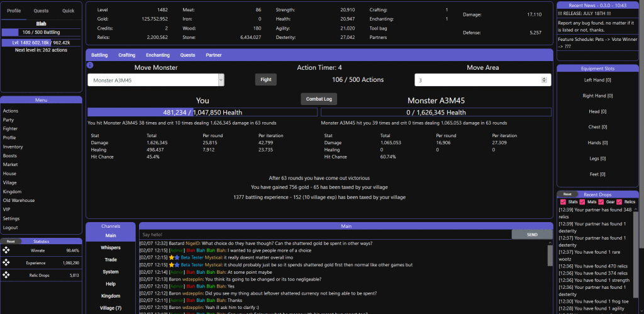Open the Quests tab in main panel

[187, 55]
